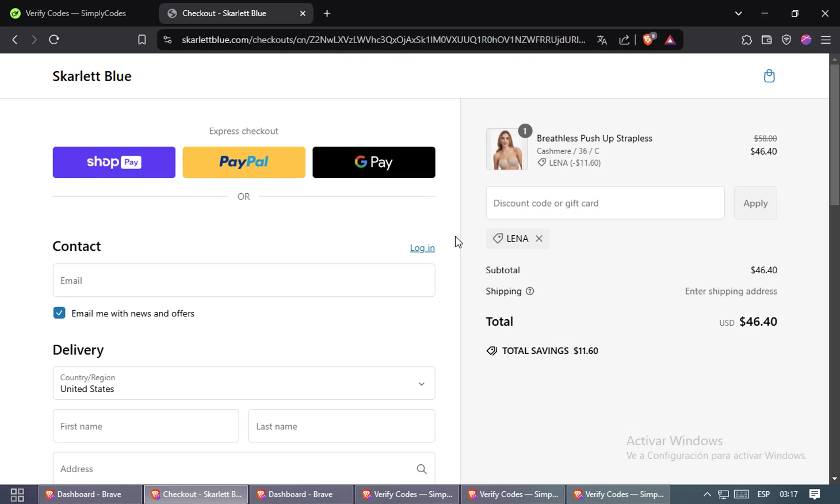The width and height of the screenshot is (840, 504).
Task: Click the Breathless Push Up Strapless thumbnail
Action: tap(507, 149)
